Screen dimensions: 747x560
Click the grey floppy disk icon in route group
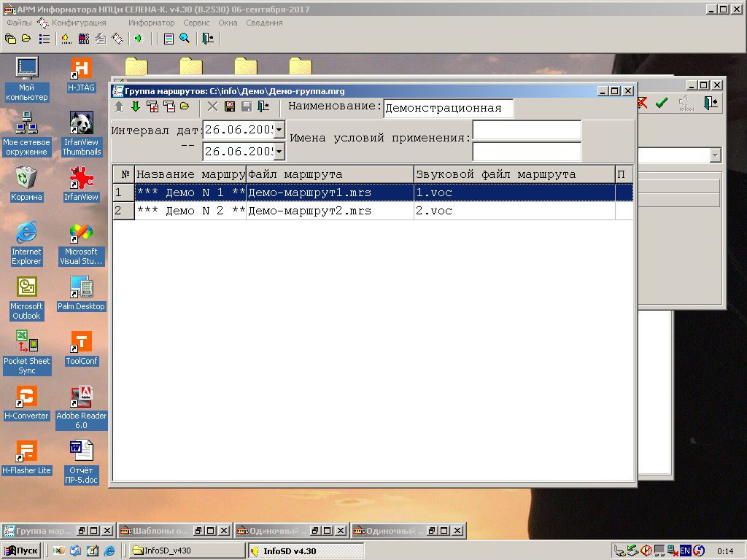click(247, 106)
